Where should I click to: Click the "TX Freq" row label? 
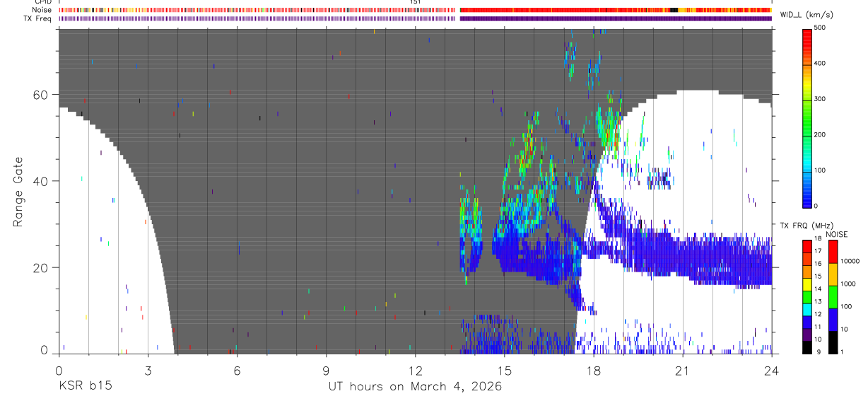tap(38, 18)
